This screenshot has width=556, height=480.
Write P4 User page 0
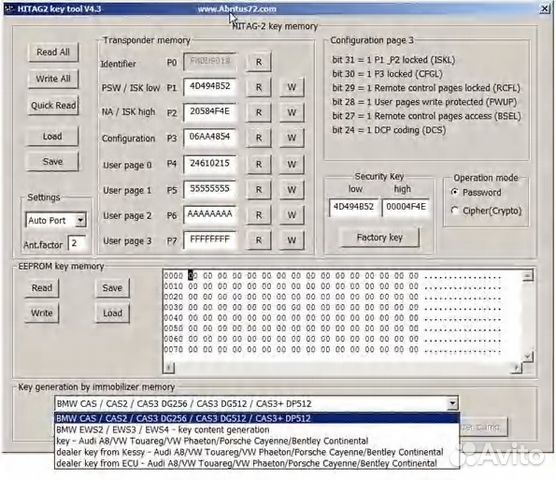(x=291, y=164)
